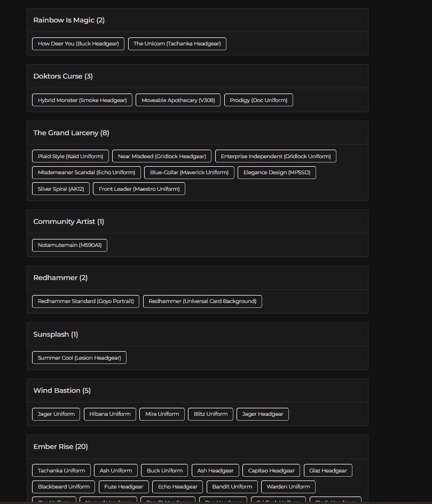Viewport: 432px width, 504px height.
Task: Click Silver Spiral (AK12) tag
Action: click(x=61, y=189)
